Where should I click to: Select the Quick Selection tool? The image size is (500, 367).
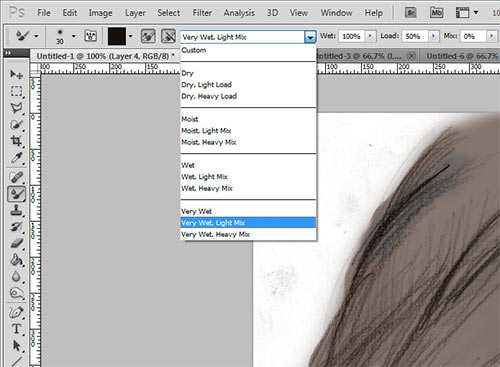pyautogui.click(x=16, y=125)
